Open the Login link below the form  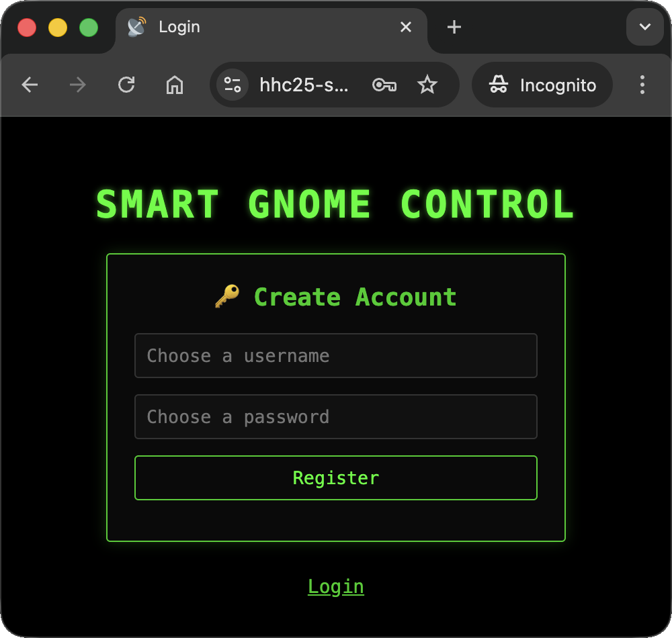335,586
